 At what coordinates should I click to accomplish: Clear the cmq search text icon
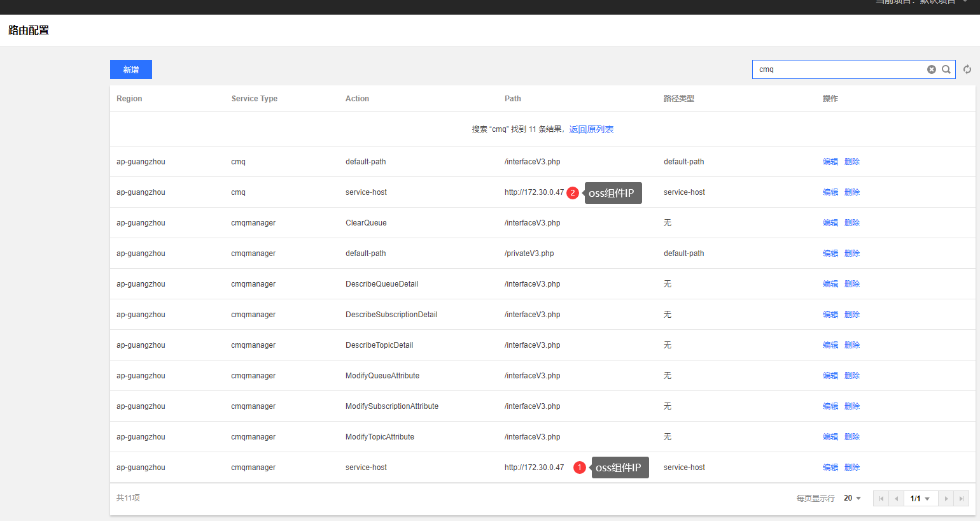click(932, 69)
